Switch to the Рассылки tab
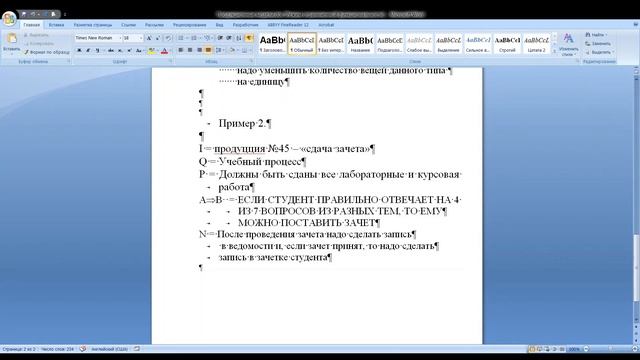The width and height of the screenshot is (640, 360). pyautogui.click(x=154, y=25)
